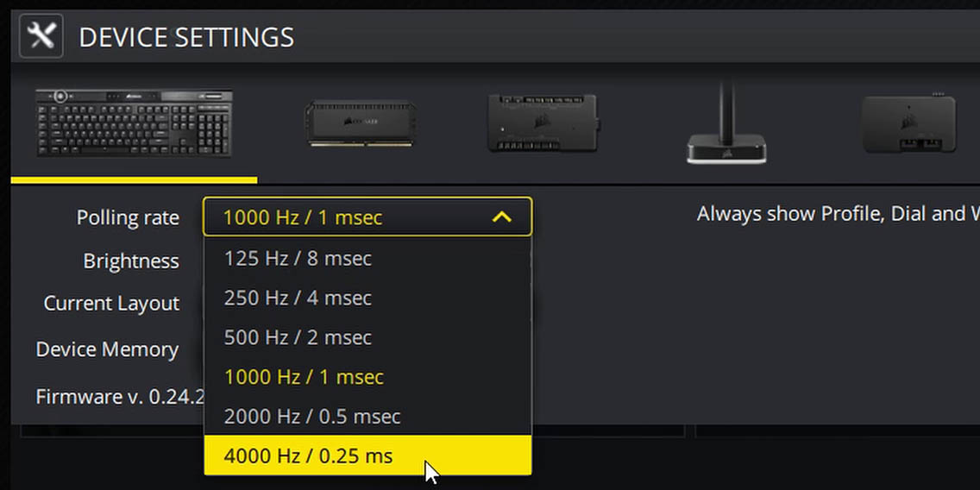The width and height of the screenshot is (980, 490).
Task: Click the DEVICE SETTINGS header title
Action: 186,37
